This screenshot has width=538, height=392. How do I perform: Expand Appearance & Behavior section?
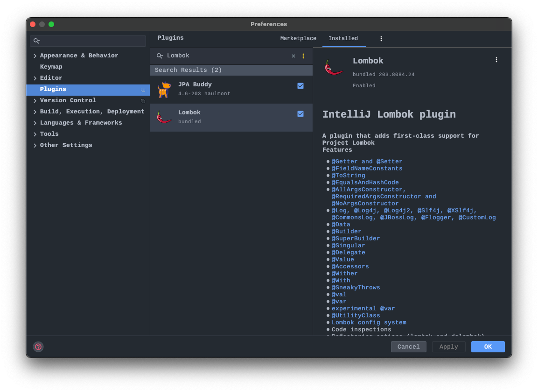coord(35,56)
